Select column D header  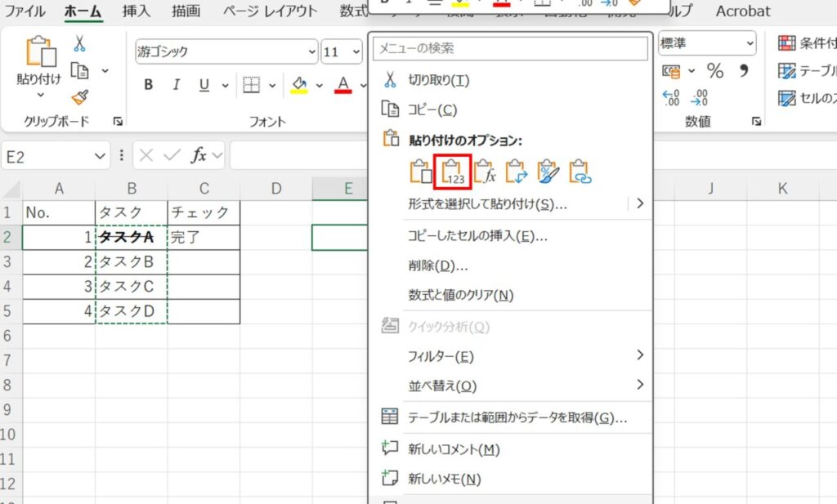click(x=276, y=188)
